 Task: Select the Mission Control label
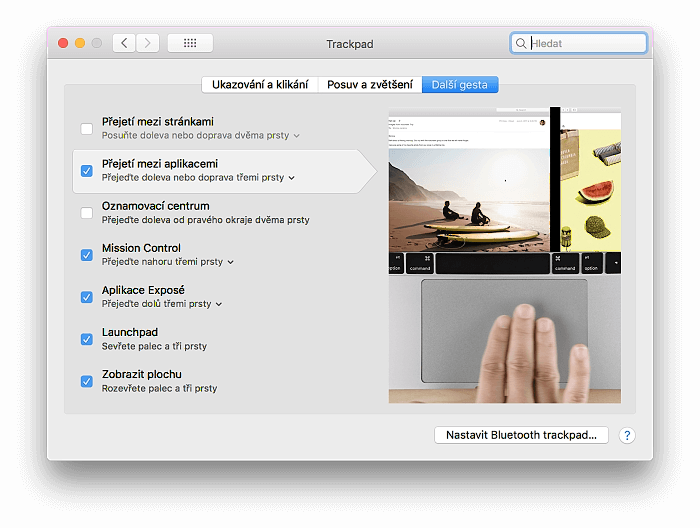(141, 248)
